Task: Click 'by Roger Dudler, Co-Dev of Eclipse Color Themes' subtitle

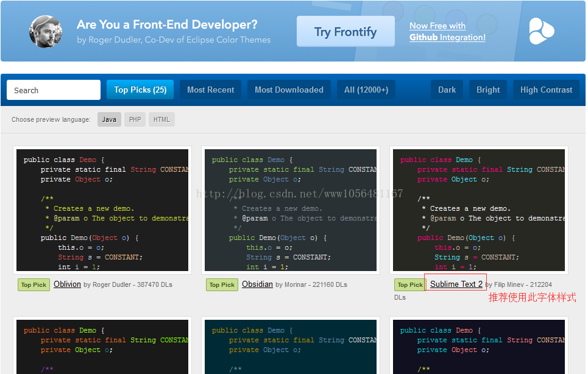Action: tap(174, 40)
